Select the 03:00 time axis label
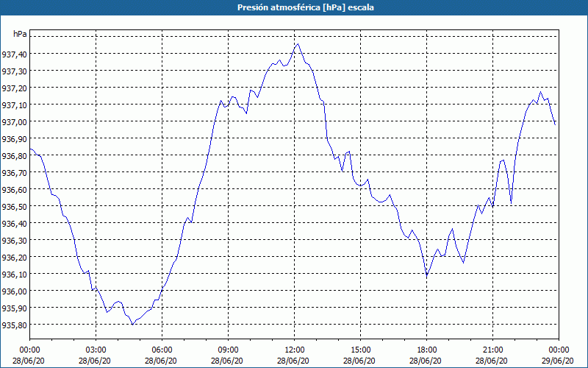The image size is (588, 368). coord(96,350)
